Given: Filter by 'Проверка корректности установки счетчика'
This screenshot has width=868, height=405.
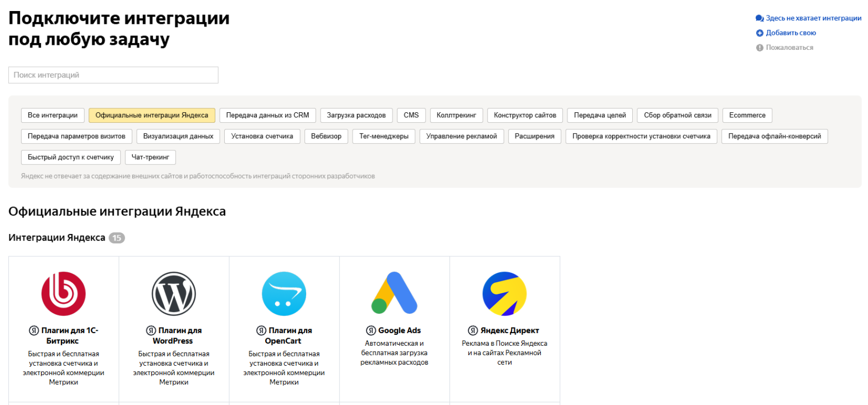Looking at the screenshot, I should coord(642,136).
